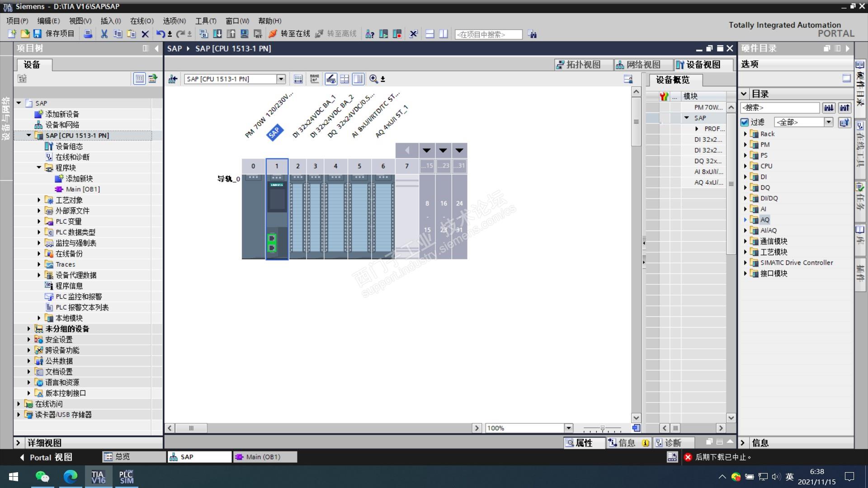Click Download to device toolbar icon

[217, 34]
